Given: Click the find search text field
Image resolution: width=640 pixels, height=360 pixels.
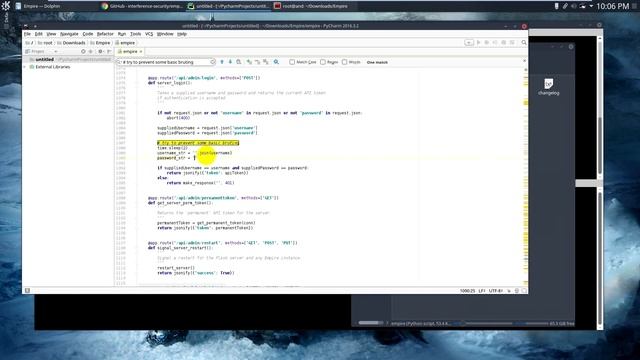Looking at the screenshot, I should click(x=166, y=62).
